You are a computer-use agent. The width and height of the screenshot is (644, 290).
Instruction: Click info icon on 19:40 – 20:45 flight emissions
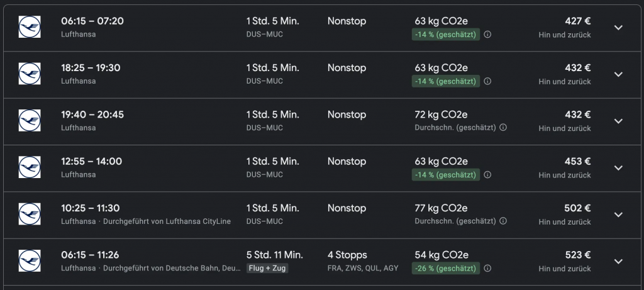[x=503, y=128]
